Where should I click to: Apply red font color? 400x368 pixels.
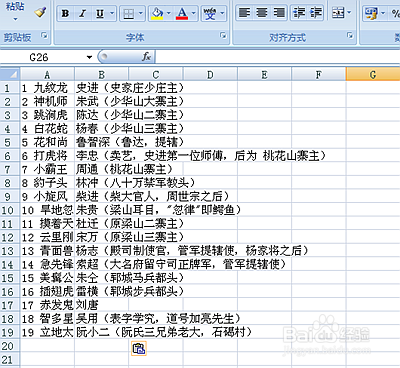(x=182, y=14)
